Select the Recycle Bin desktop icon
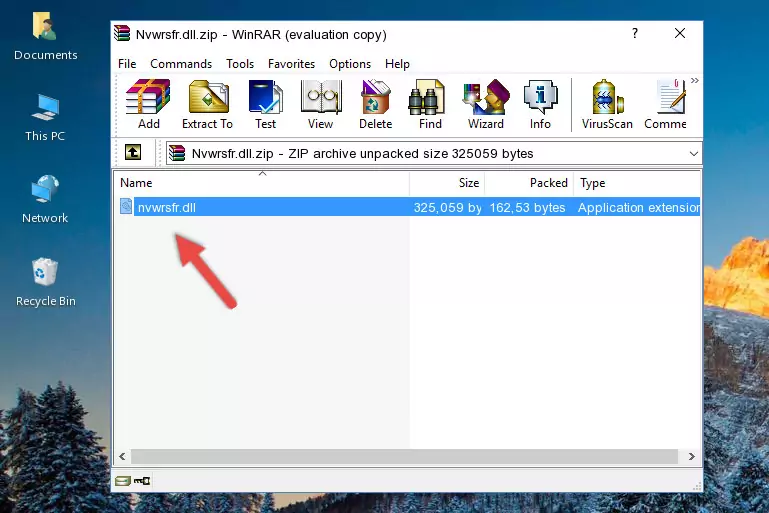The height and width of the screenshot is (513, 769). 46,282
